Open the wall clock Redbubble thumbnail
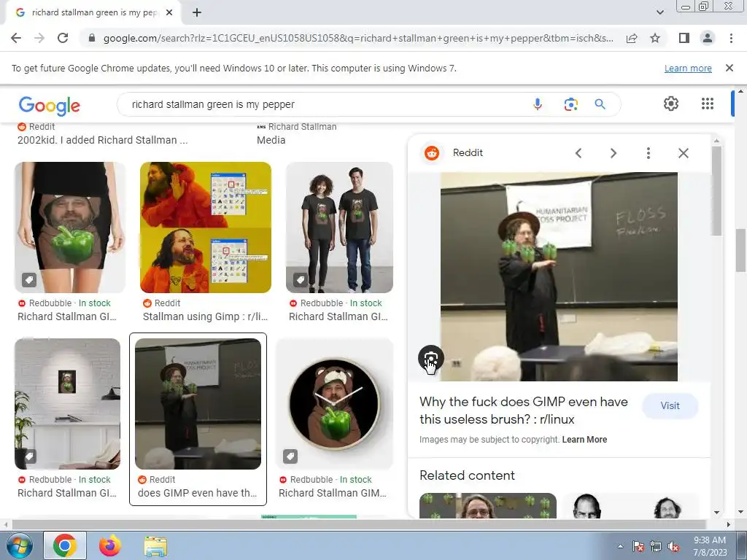 coord(334,404)
